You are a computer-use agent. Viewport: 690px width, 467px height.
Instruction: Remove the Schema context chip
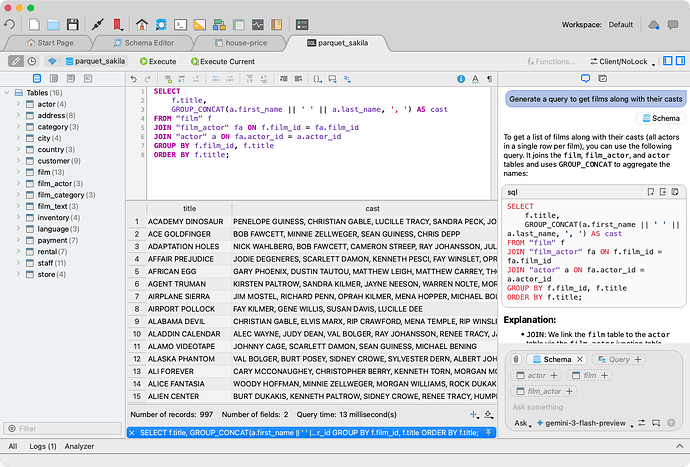coord(580,359)
